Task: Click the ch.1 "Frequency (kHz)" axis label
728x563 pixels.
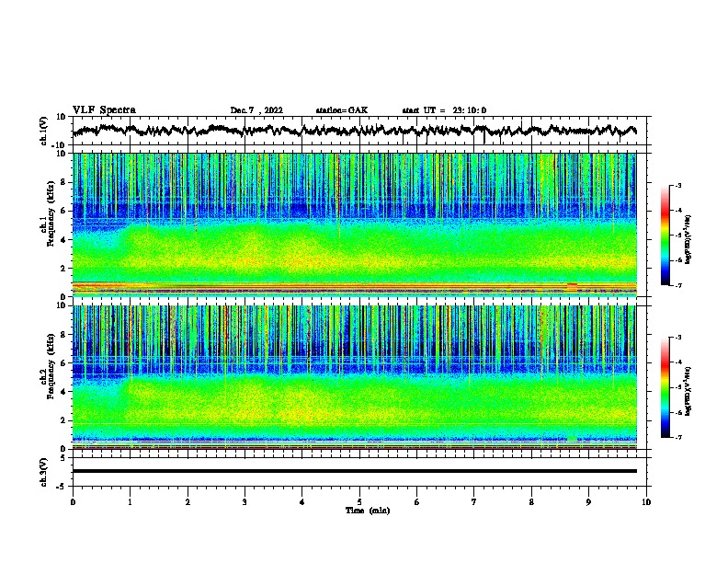Action: point(51,213)
